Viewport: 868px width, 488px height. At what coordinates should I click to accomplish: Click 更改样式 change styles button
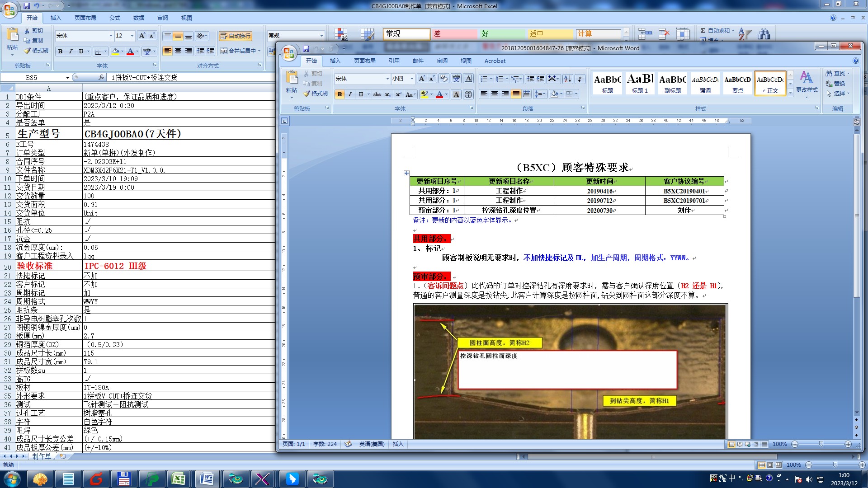click(x=807, y=82)
